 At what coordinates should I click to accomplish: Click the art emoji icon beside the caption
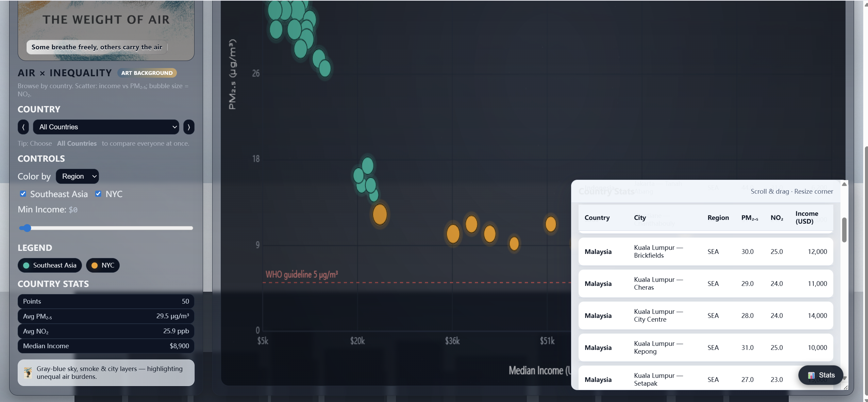pyautogui.click(x=27, y=372)
